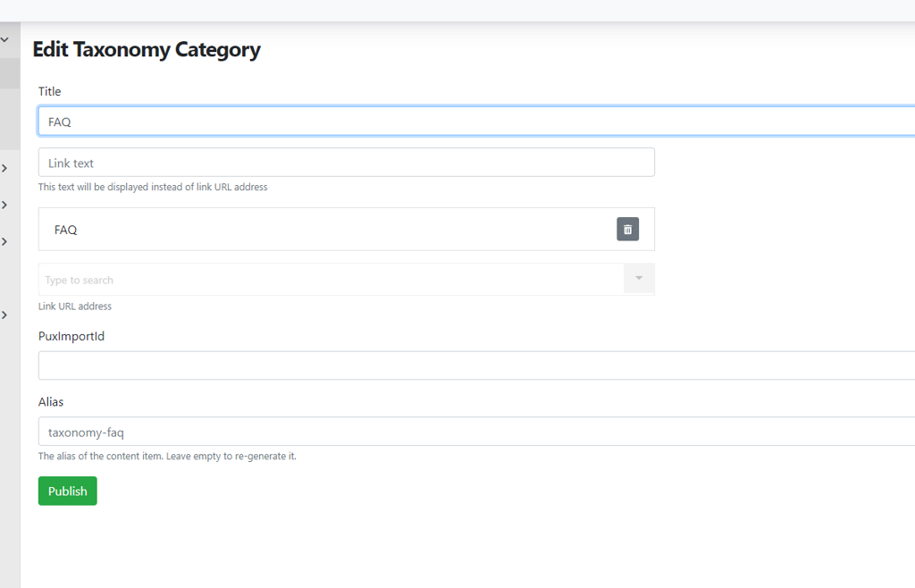This screenshot has width=915, height=588.
Task: Delete the FAQ link item with trash icon
Action: click(627, 230)
